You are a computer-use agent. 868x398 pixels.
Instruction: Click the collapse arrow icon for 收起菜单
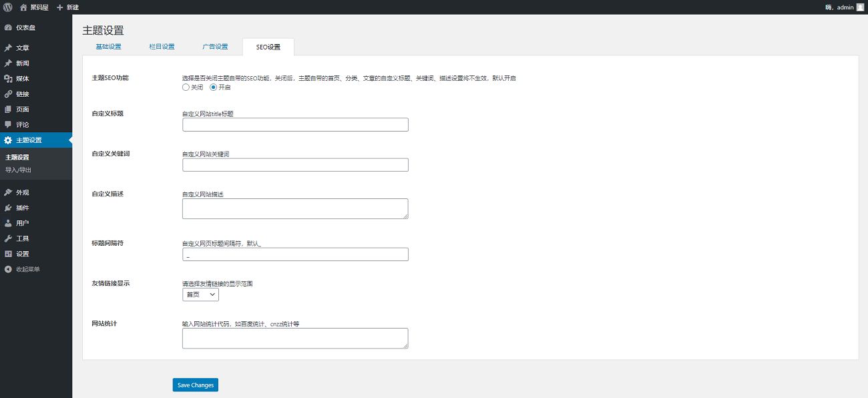[x=8, y=269]
